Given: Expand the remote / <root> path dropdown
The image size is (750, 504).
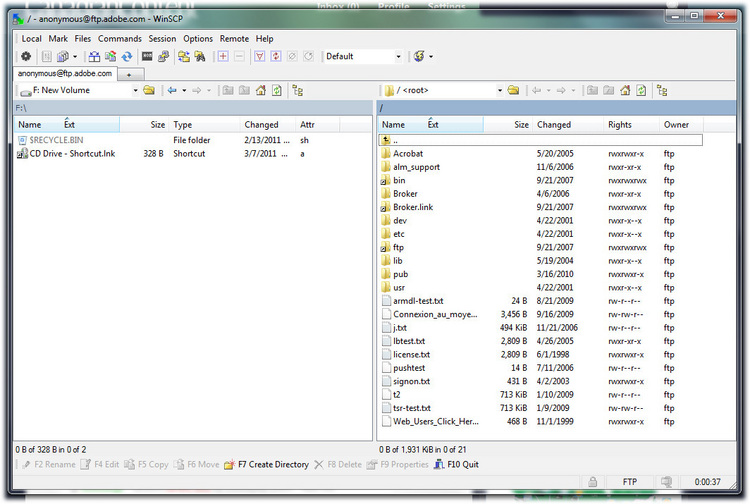Looking at the screenshot, I should point(500,90).
